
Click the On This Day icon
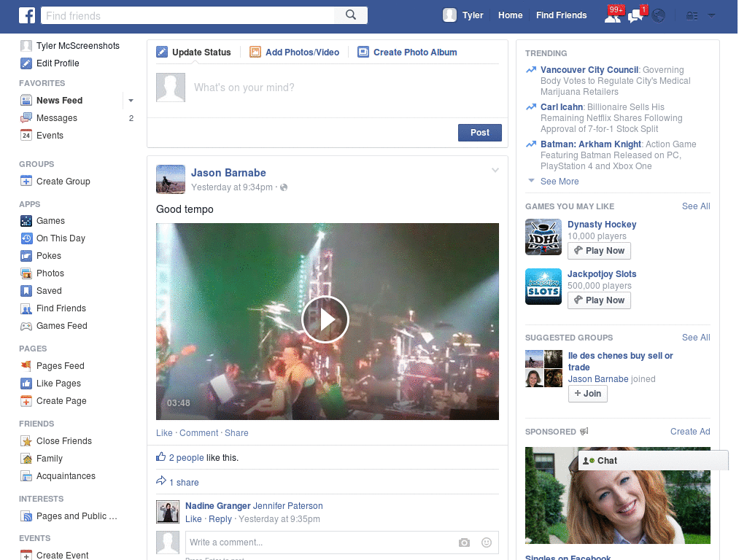[26, 238]
